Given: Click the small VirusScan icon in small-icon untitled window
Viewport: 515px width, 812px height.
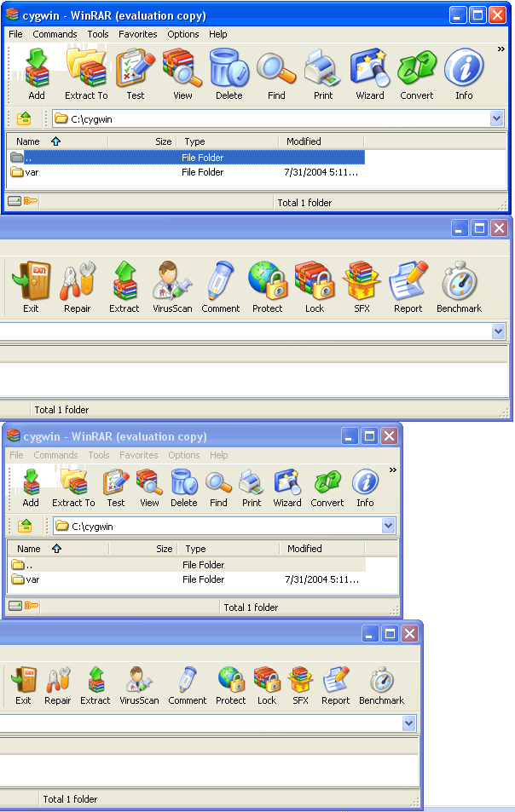Looking at the screenshot, I should pyautogui.click(x=139, y=680).
